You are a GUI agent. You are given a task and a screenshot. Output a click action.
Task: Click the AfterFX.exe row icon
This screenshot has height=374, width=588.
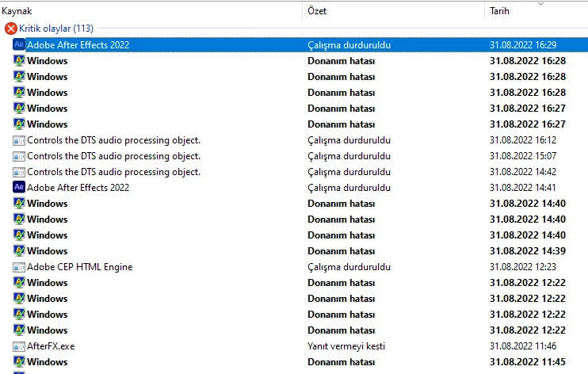pyautogui.click(x=19, y=346)
